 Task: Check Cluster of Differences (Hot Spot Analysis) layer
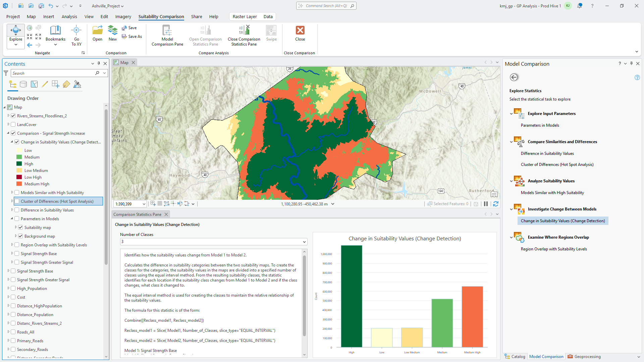[x=17, y=201]
